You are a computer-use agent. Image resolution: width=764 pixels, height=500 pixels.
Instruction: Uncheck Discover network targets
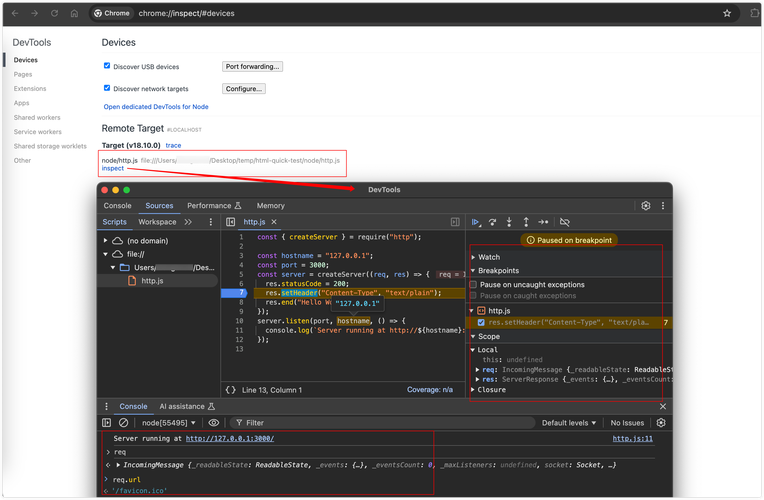[108, 88]
